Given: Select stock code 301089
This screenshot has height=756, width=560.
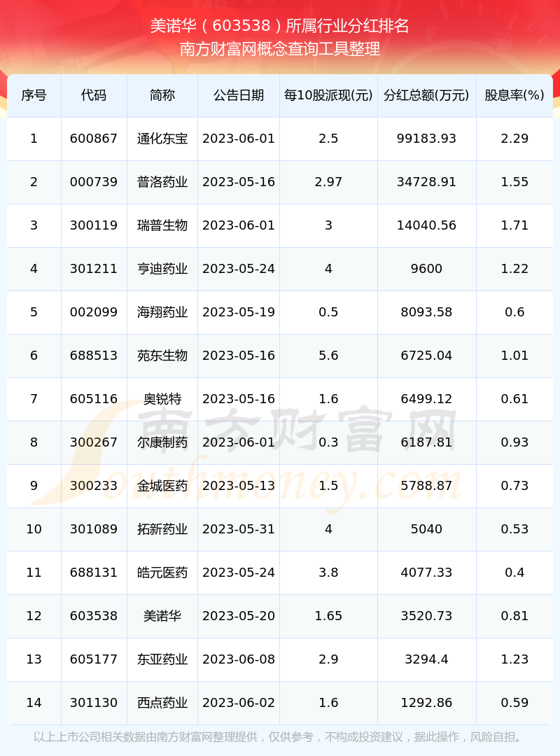Looking at the screenshot, I should pyautogui.click(x=94, y=529).
